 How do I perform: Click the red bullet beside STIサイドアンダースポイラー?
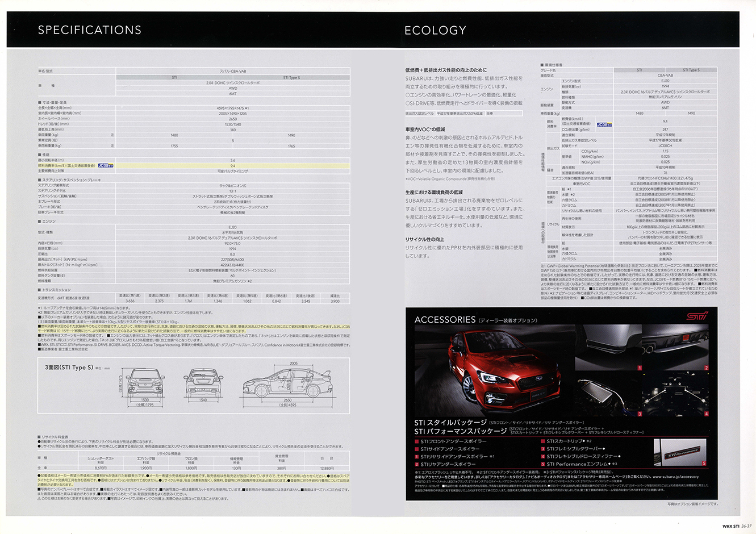pos(417,449)
